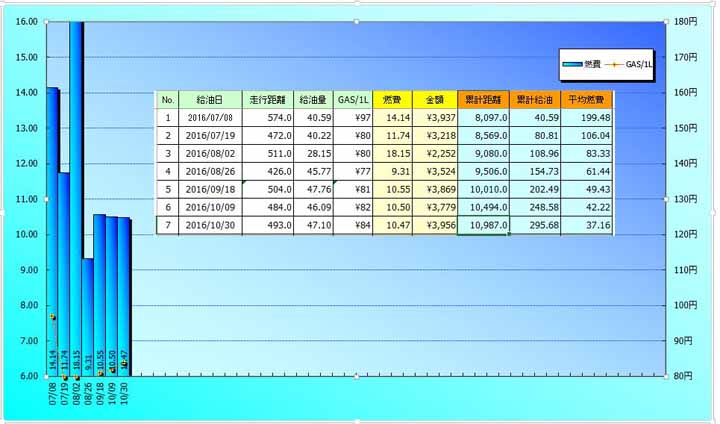Click the 16.00 left axis label

coord(26,22)
